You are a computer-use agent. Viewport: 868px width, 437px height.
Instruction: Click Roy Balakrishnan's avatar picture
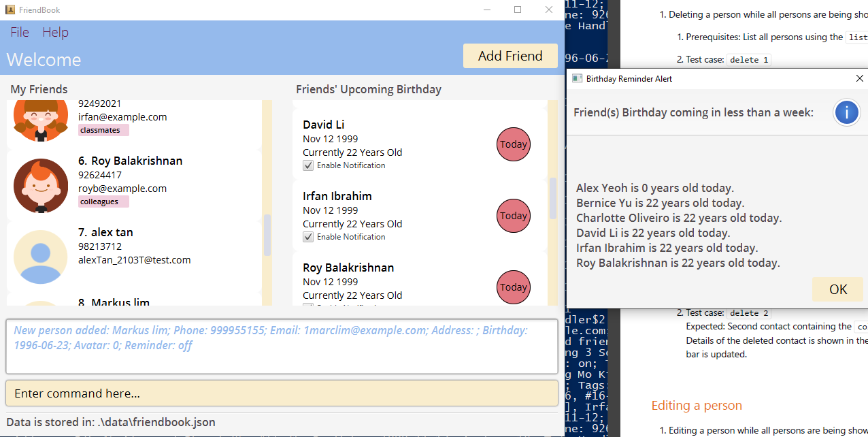click(41, 185)
